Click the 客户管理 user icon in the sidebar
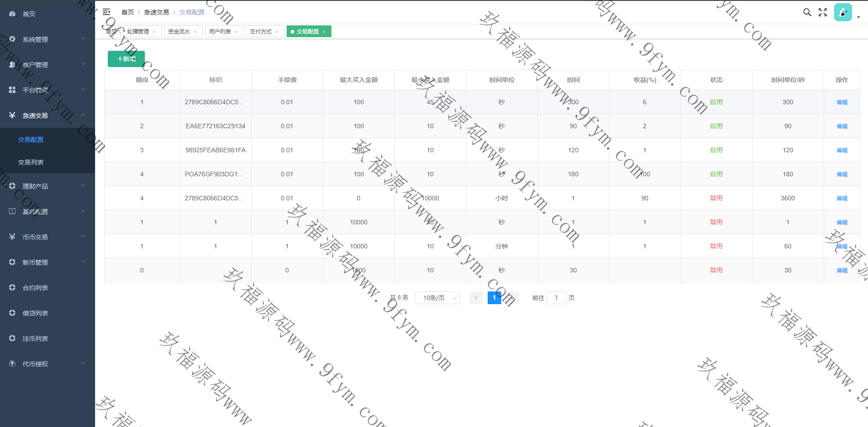 [12, 65]
